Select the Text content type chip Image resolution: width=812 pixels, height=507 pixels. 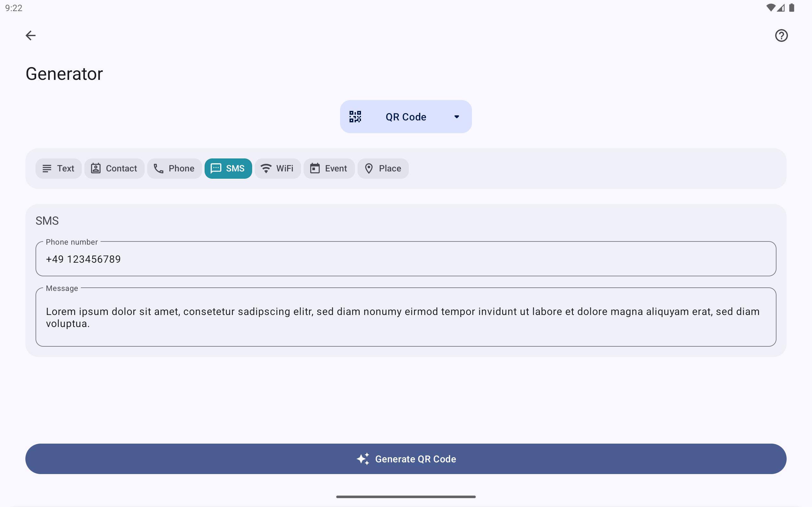58,168
